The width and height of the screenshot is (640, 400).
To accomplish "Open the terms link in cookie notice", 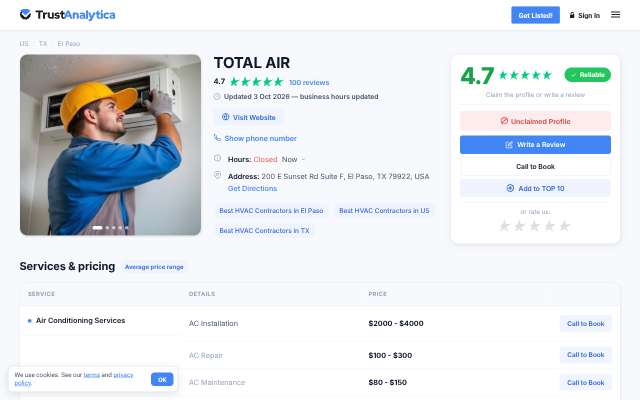I will (91, 375).
